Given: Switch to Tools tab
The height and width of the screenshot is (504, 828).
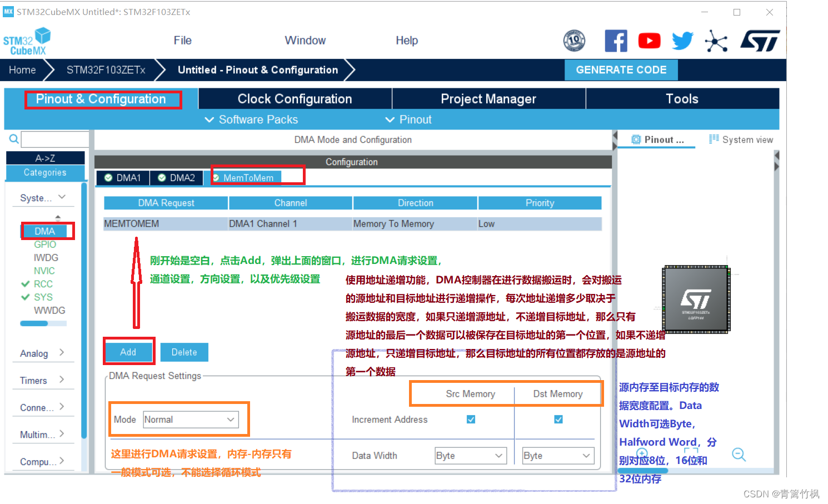Looking at the screenshot, I should [682, 99].
